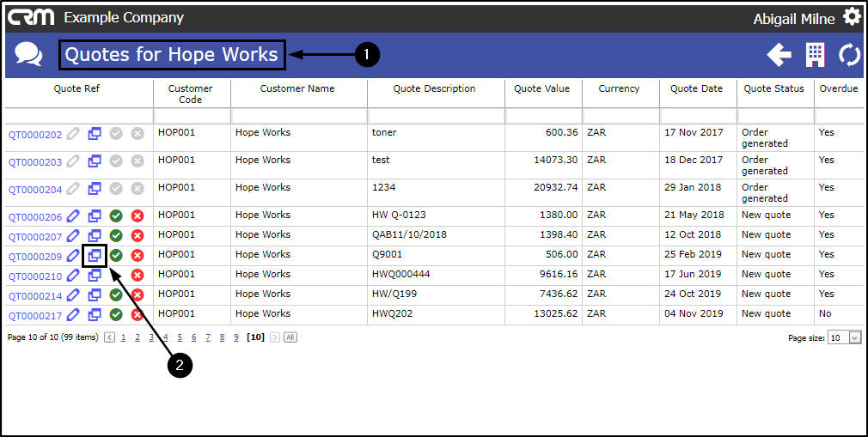
Task: Open quote link QT0000217
Action: (x=35, y=316)
